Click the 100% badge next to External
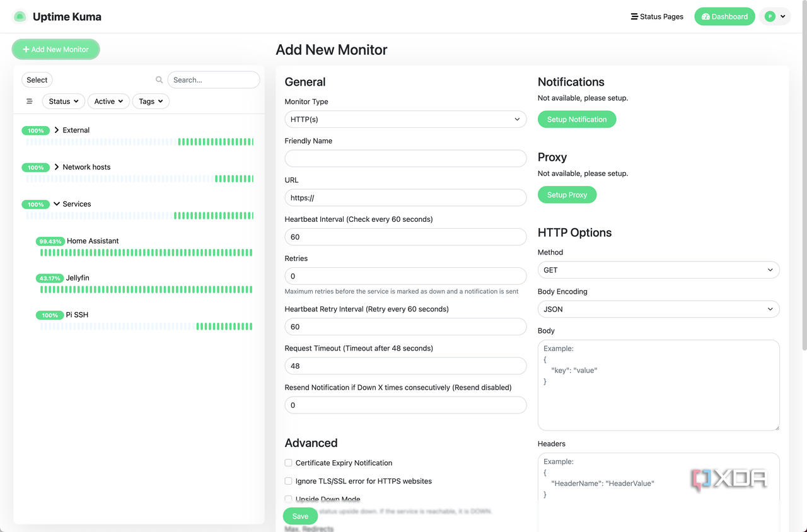The width and height of the screenshot is (807, 532). 36,130
